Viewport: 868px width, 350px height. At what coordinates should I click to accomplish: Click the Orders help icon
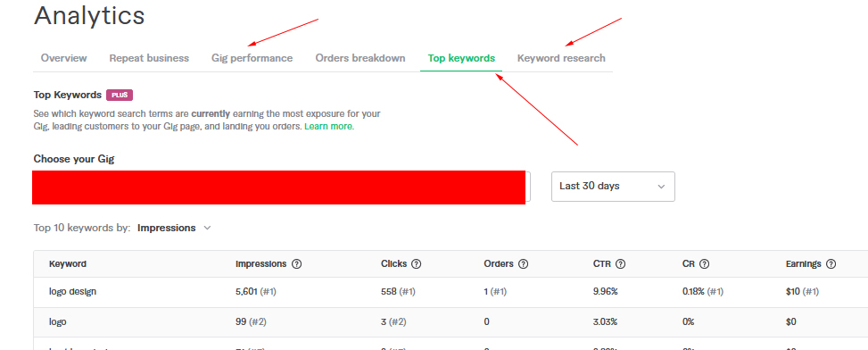coord(523,264)
